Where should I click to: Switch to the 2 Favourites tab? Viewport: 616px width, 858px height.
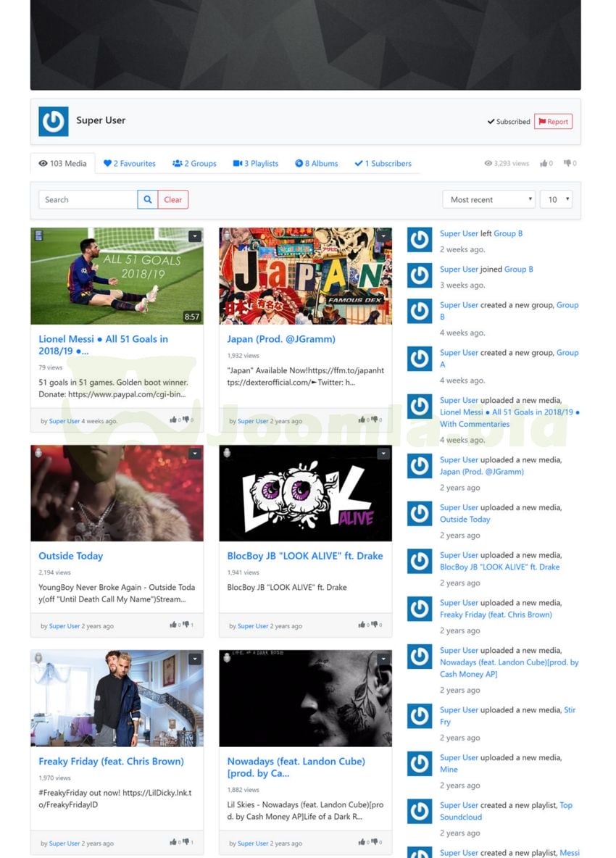pos(129,164)
